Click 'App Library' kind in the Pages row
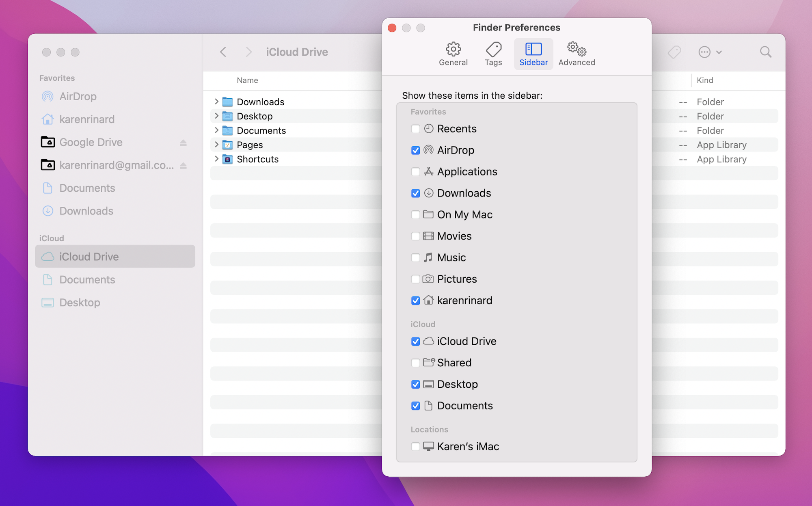 pyautogui.click(x=721, y=145)
